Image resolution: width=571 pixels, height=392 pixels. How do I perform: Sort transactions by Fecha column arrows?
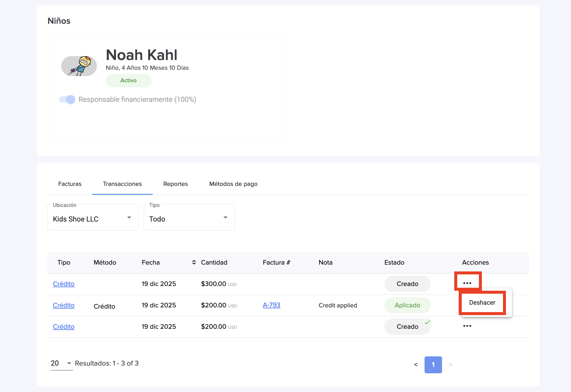point(194,262)
